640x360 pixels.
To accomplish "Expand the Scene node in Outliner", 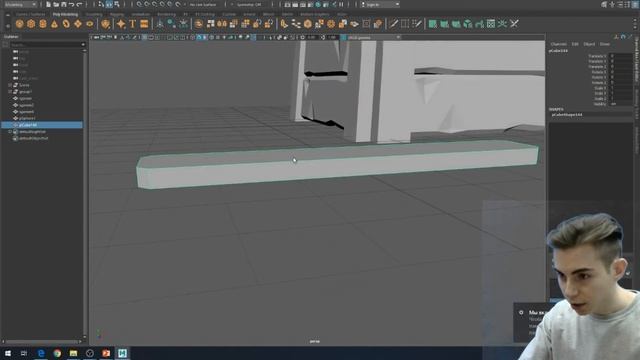I will 10,85.
